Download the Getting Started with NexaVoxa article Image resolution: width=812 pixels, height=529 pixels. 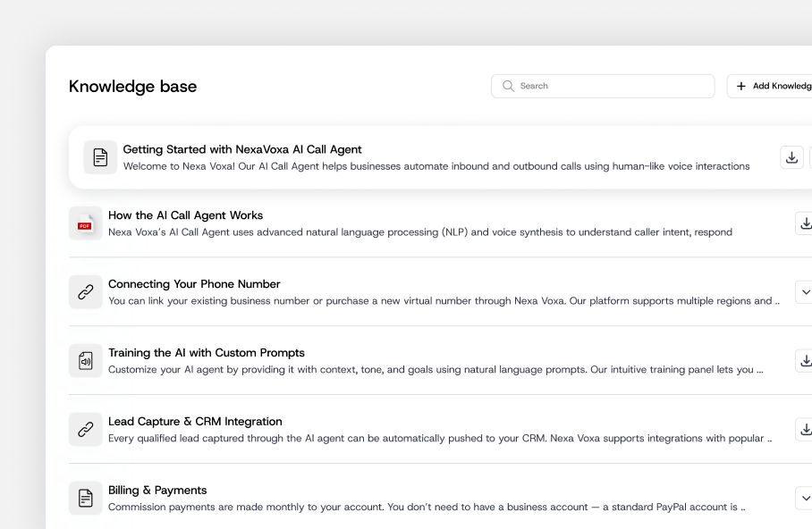tap(791, 157)
